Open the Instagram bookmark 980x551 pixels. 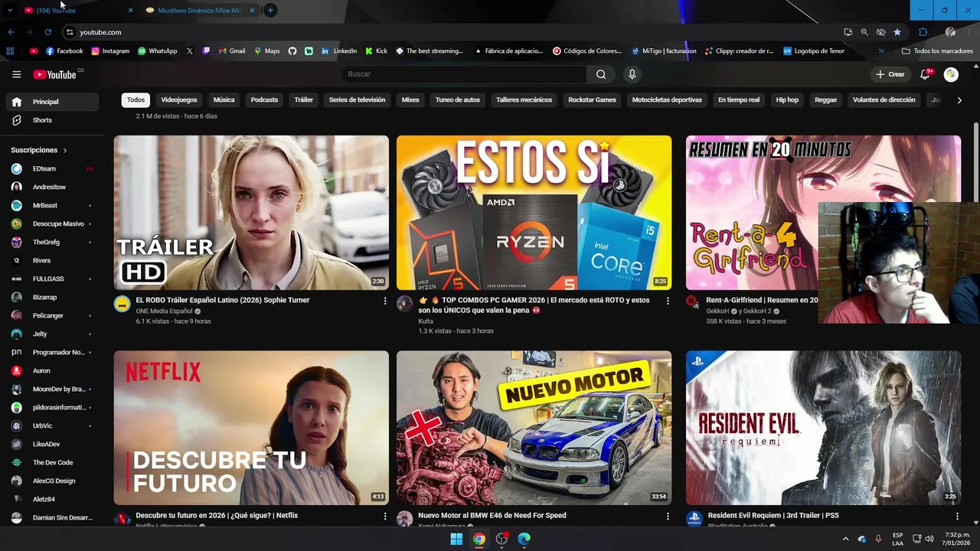coord(110,51)
